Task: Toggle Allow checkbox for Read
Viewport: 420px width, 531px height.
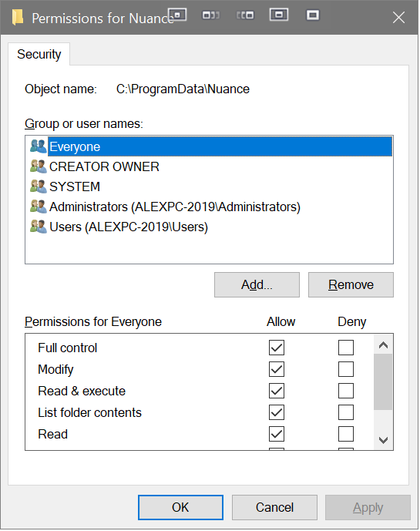Action: pos(277,434)
